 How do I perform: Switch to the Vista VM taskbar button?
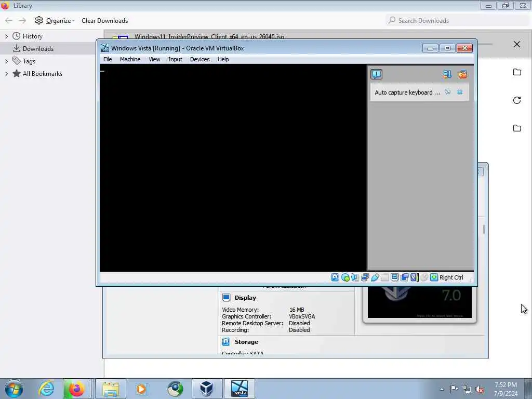(x=240, y=389)
